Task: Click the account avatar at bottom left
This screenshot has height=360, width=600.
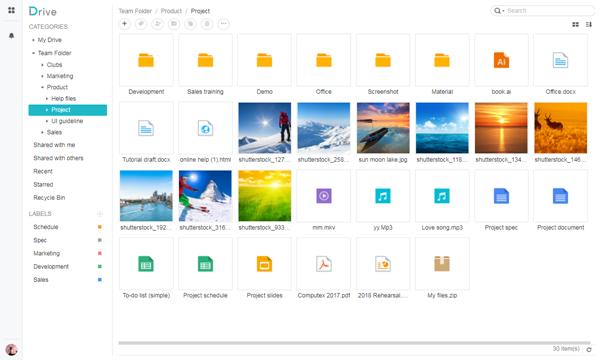Action: [11, 350]
